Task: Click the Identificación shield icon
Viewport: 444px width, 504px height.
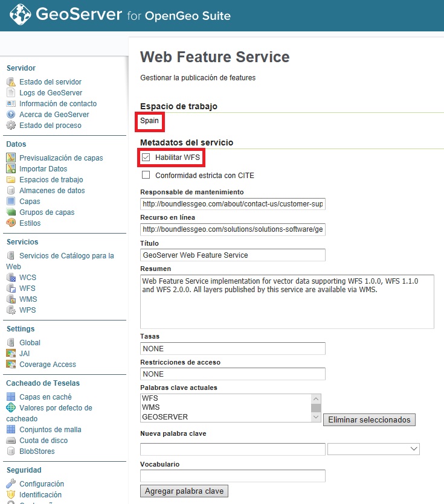Action: coord(11,495)
